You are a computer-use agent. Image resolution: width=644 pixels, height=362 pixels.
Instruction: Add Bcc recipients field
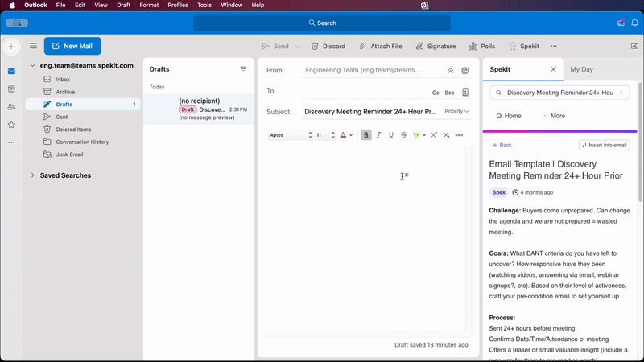(449, 93)
